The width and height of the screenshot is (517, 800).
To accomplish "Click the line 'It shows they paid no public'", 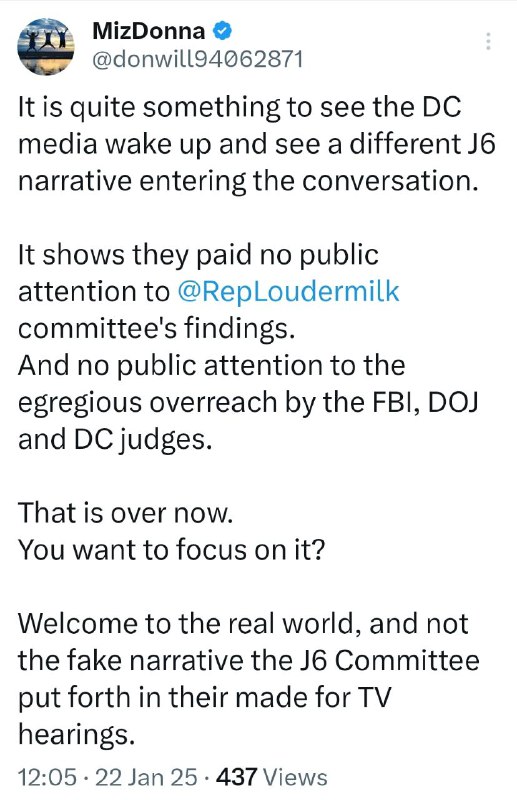I will pyautogui.click(x=198, y=255).
